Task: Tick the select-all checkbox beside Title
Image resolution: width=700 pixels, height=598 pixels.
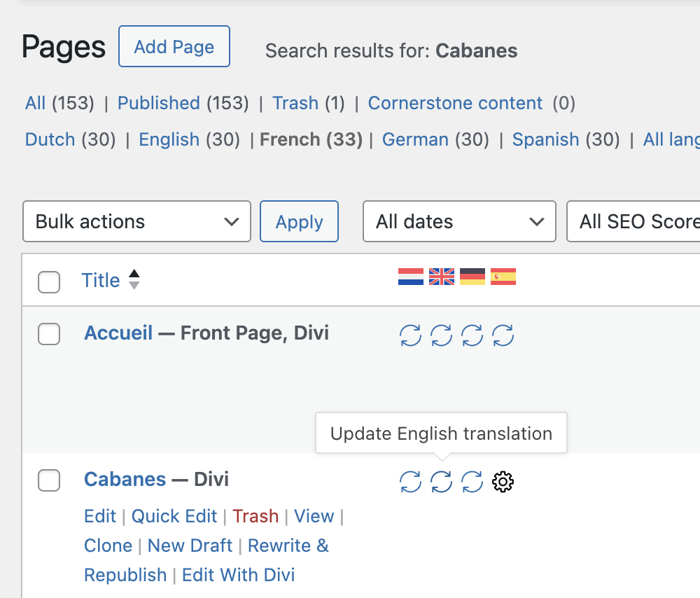Action: click(49, 282)
